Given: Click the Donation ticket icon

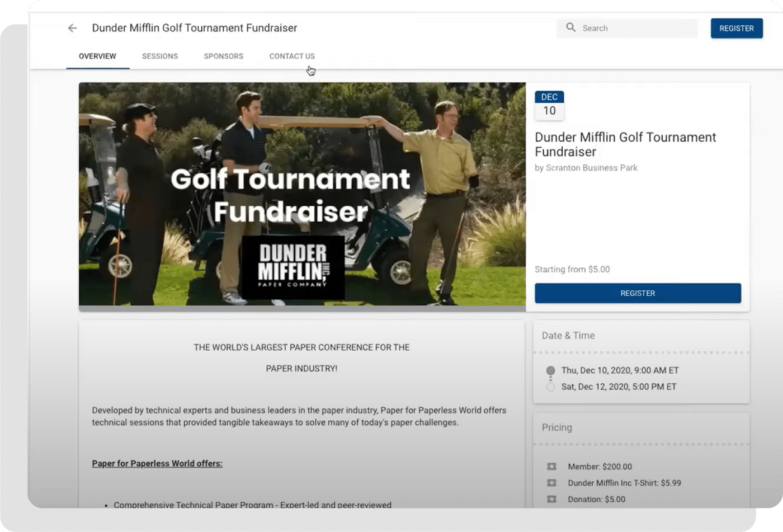Looking at the screenshot, I should [551, 499].
